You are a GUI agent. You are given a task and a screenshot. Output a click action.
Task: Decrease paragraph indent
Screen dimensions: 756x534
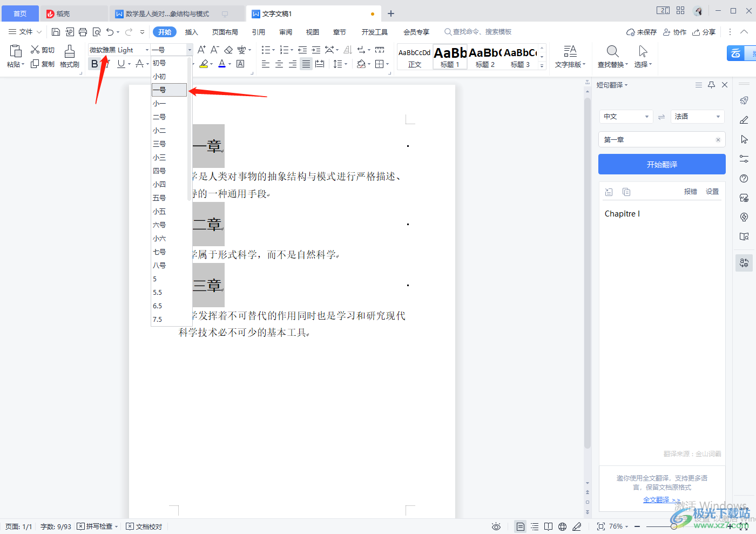(302, 50)
